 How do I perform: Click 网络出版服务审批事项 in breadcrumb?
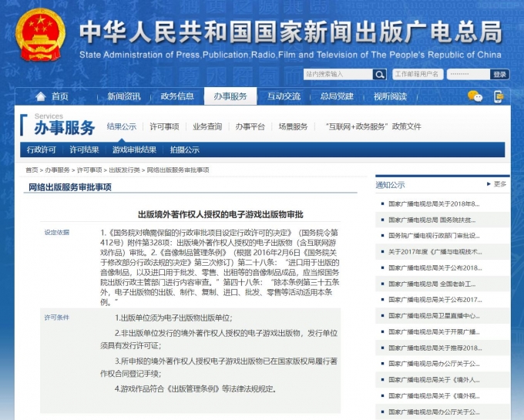pyautogui.click(x=178, y=170)
